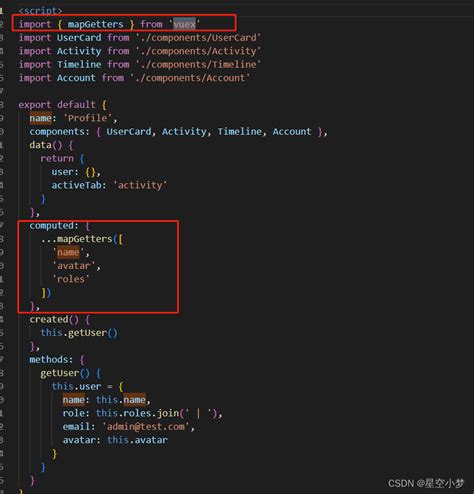Screen dimensions: 474x494
Task: Click the './components/Account' import path
Action: coord(190,78)
